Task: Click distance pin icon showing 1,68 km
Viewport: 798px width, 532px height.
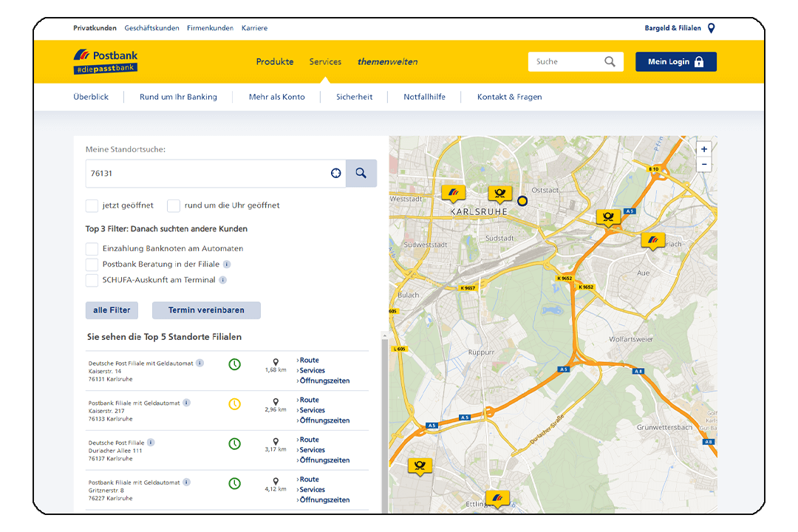Action: [x=276, y=362]
